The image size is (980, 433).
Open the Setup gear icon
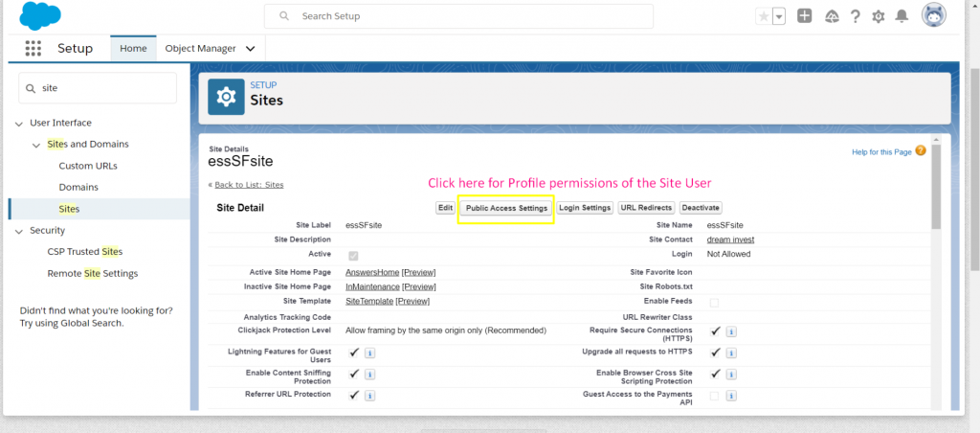point(879,16)
